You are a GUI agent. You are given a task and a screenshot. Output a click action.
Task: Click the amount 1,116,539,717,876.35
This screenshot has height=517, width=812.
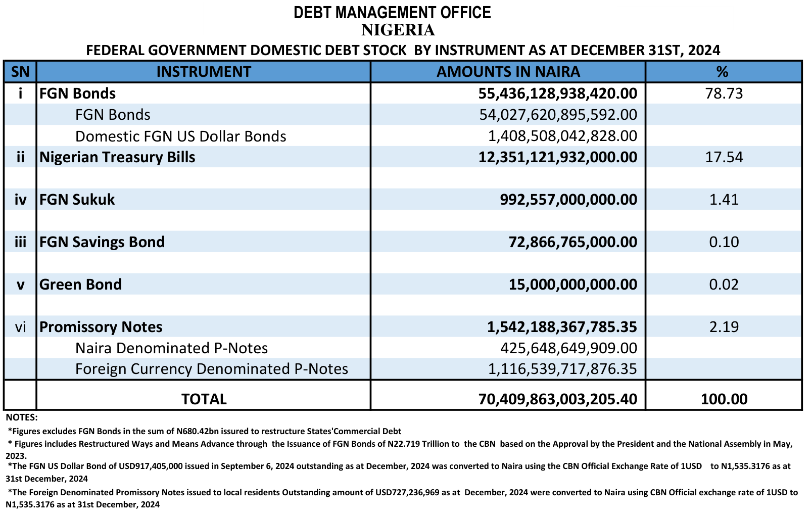pos(563,369)
